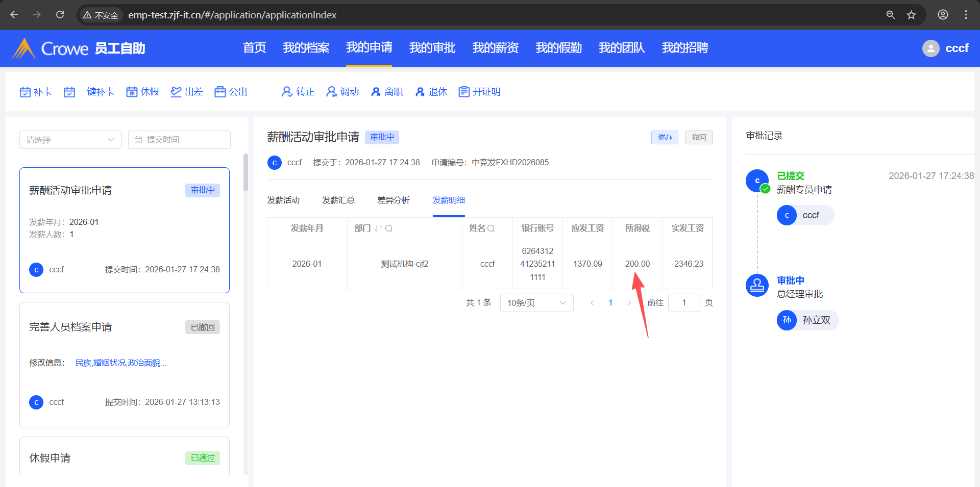
Task: Open the 离职 resignation icon
Action: (x=376, y=92)
